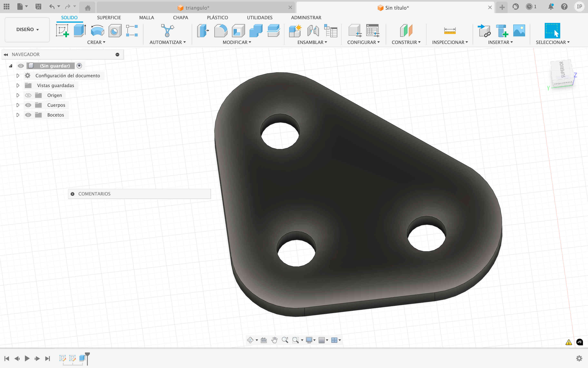Expand the COMENTARIOS panel

click(x=72, y=194)
